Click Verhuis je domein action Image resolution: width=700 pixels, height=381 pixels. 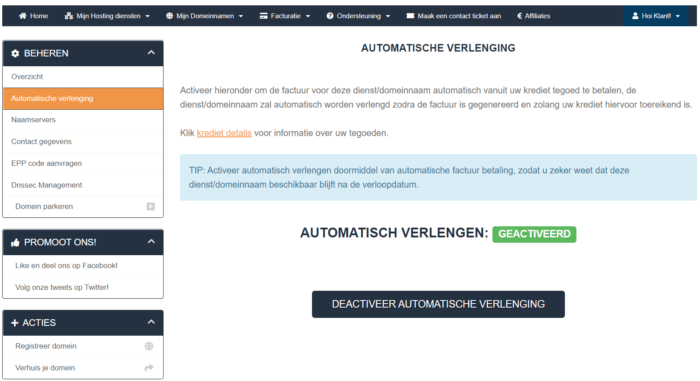pos(83,368)
